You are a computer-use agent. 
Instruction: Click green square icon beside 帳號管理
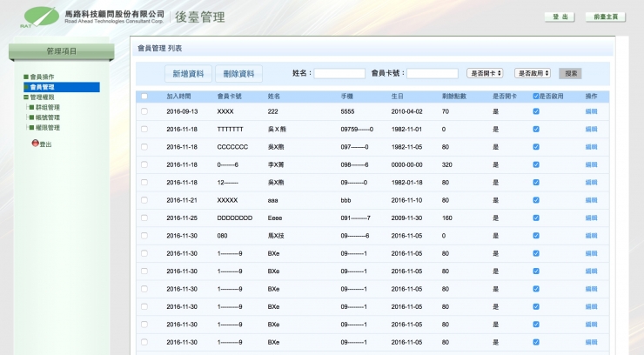[30, 117]
